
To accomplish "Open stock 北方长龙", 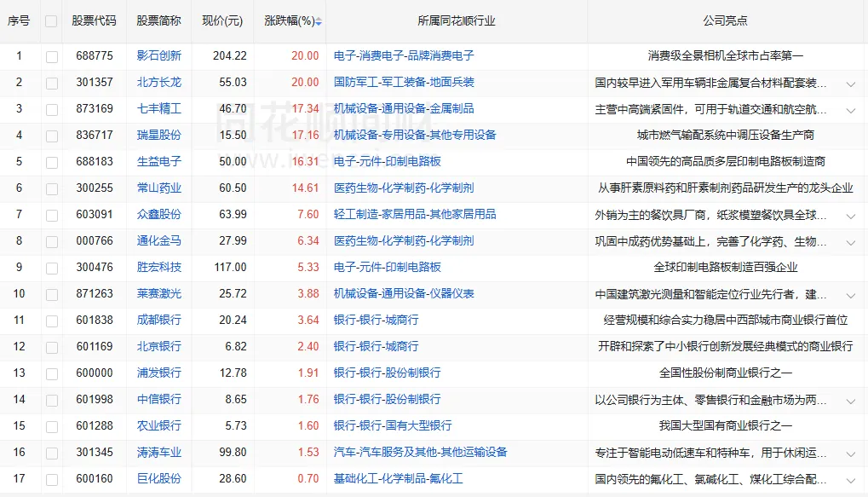I will 159,83.
